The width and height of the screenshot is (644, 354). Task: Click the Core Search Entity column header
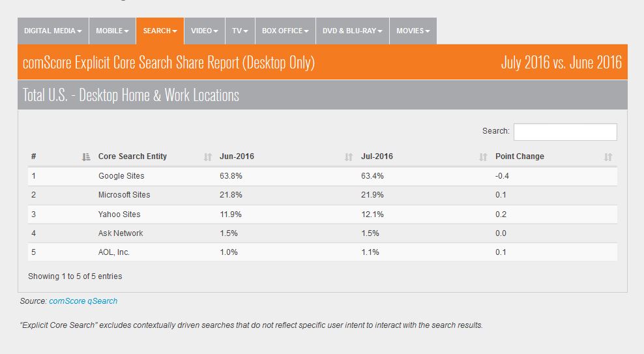point(132,156)
